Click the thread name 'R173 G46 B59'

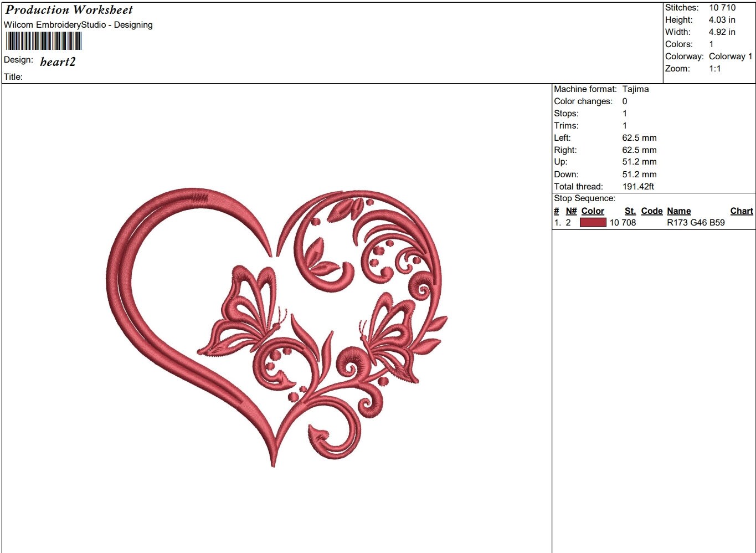(x=696, y=223)
